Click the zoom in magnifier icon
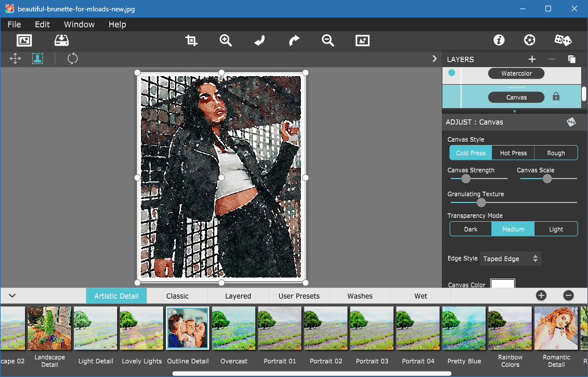 click(x=226, y=40)
